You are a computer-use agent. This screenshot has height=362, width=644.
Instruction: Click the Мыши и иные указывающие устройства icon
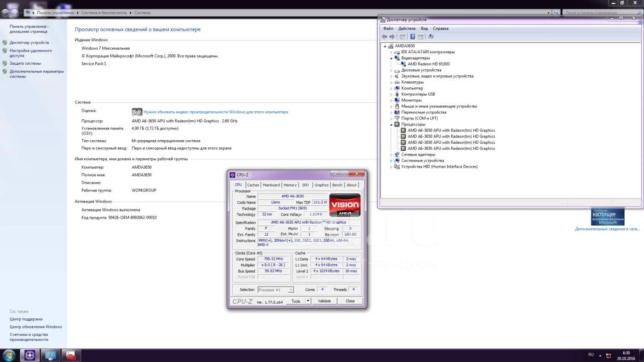[x=397, y=106]
